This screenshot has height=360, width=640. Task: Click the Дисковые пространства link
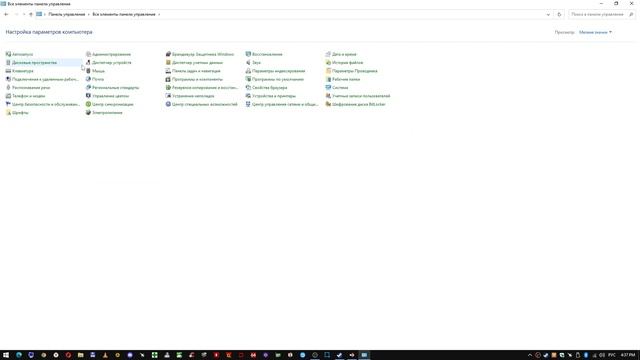click(34, 62)
